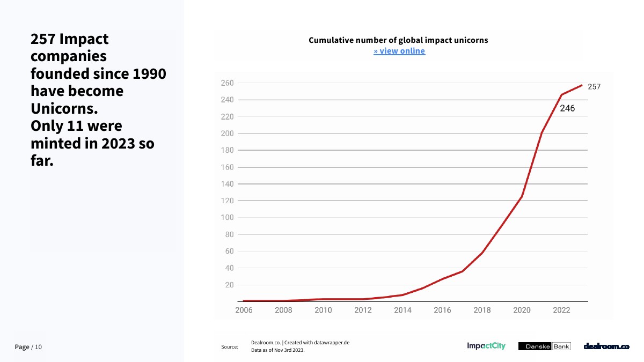Click the 120 y-axis value
This screenshot has width=644, height=362.
click(x=227, y=201)
